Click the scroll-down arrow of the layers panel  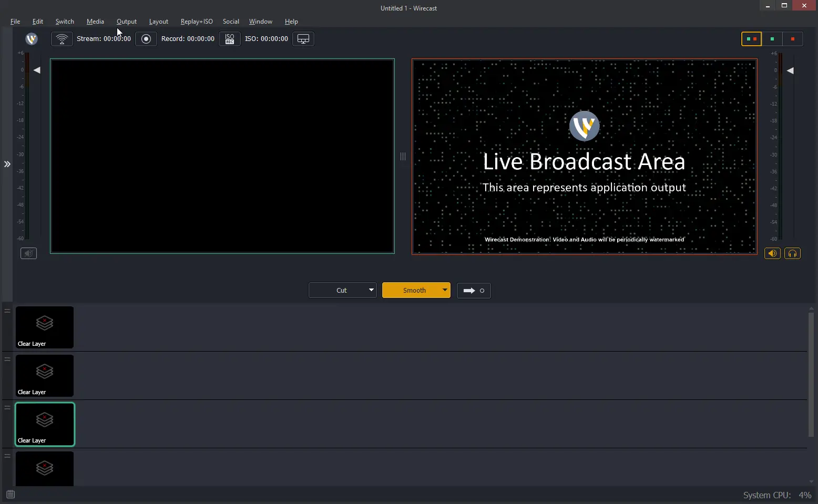tap(811, 481)
